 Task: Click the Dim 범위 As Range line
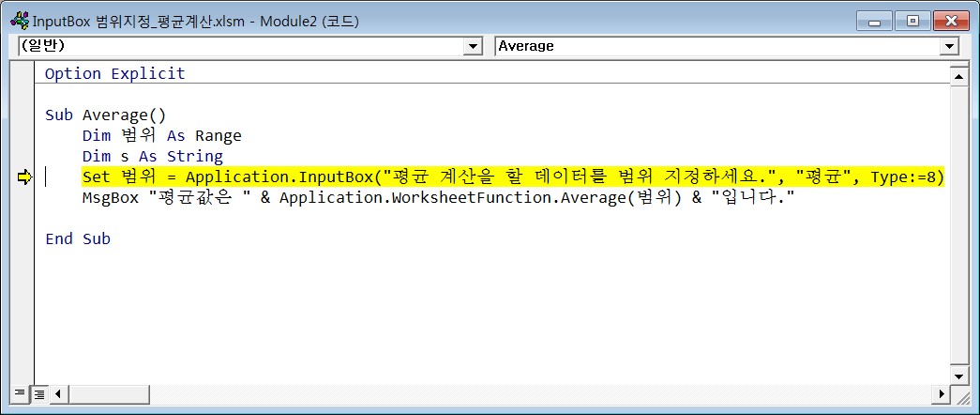[x=162, y=136]
